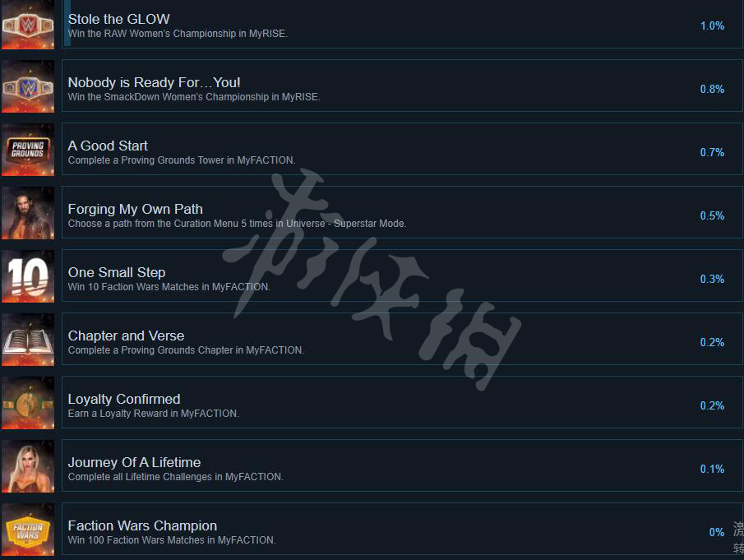Select the Loyalty Confirmed green belt icon

pos(27,403)
